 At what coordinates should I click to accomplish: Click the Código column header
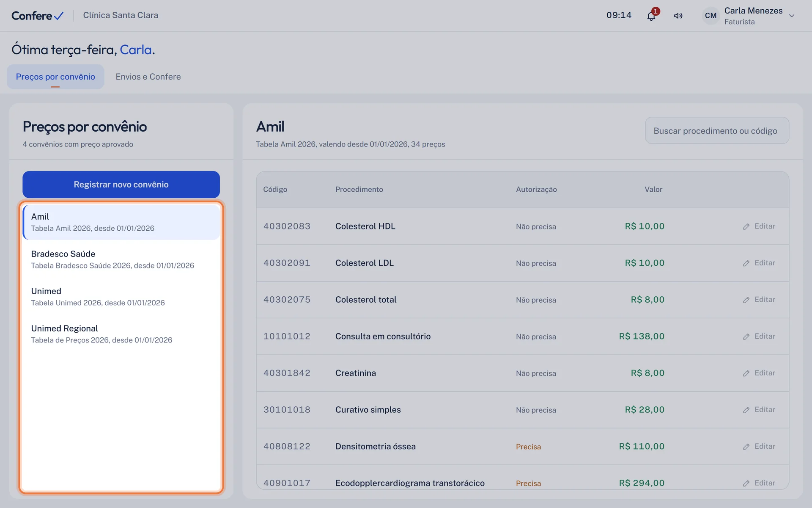coord(275,189)
